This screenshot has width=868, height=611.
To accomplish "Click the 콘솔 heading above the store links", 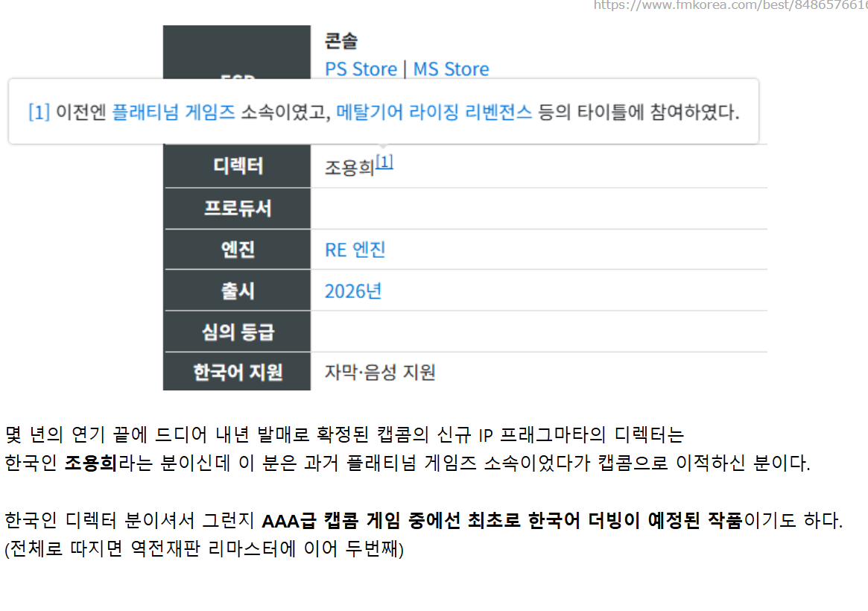I will tap(341, 41).
